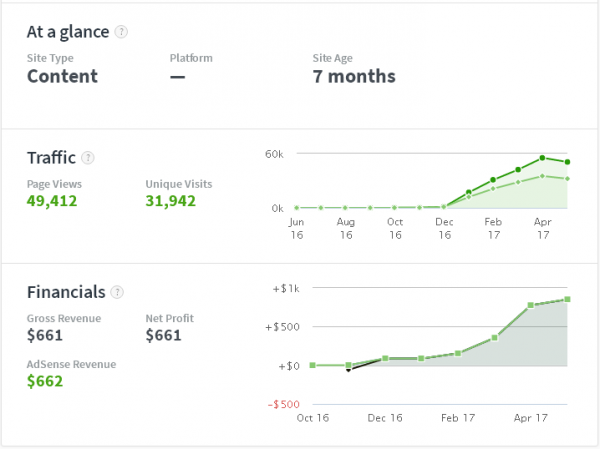Screen dimensions: 600x449
Task: Click the first traffic data point at Jun 16
Action: pyautogui.click(x=297, y=207)
